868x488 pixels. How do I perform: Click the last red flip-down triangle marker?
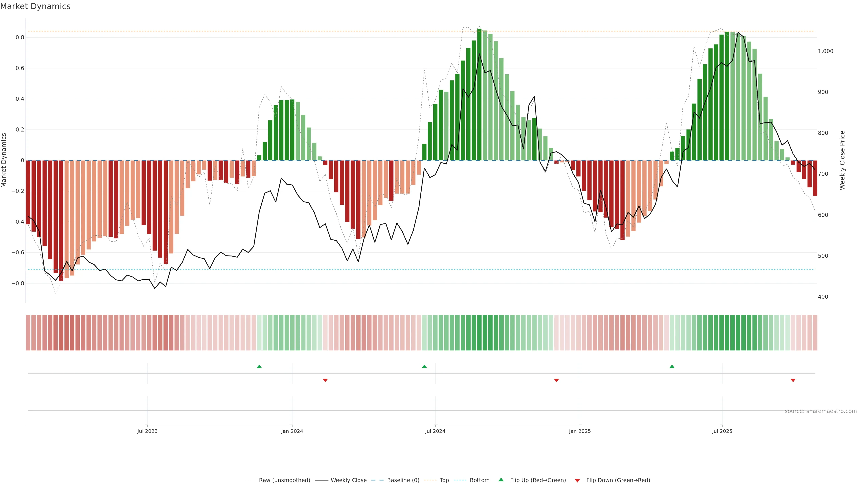(793, 380)
